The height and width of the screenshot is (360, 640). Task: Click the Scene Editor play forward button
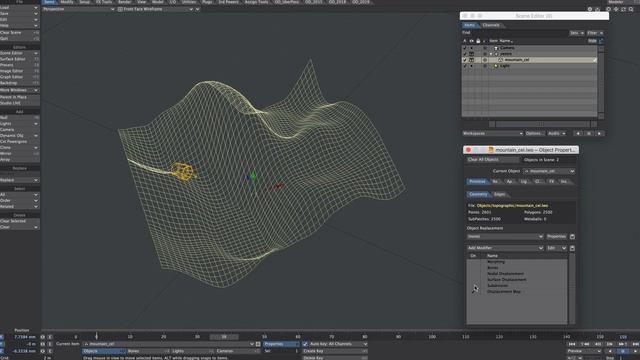click(x=599, y=133)
